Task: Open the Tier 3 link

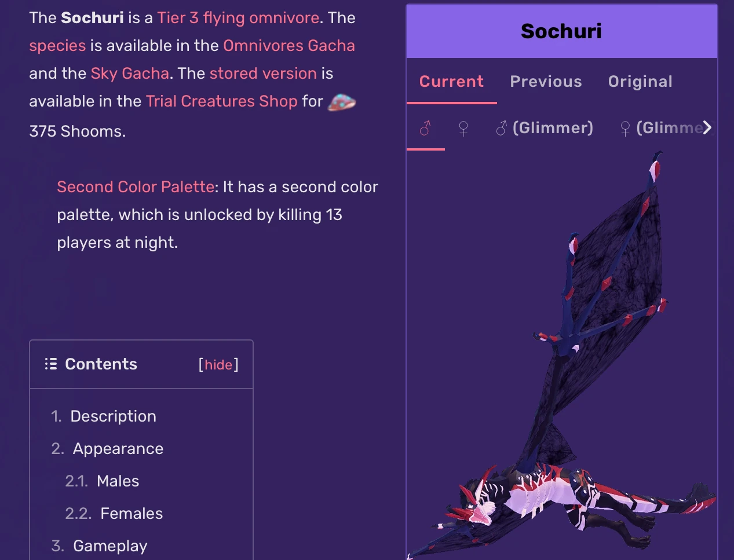Action: [x=178, y=18]
